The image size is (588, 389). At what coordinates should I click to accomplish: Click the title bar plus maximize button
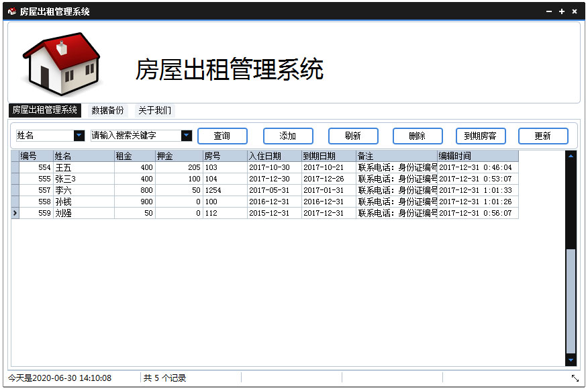click(x=562, y=11)
